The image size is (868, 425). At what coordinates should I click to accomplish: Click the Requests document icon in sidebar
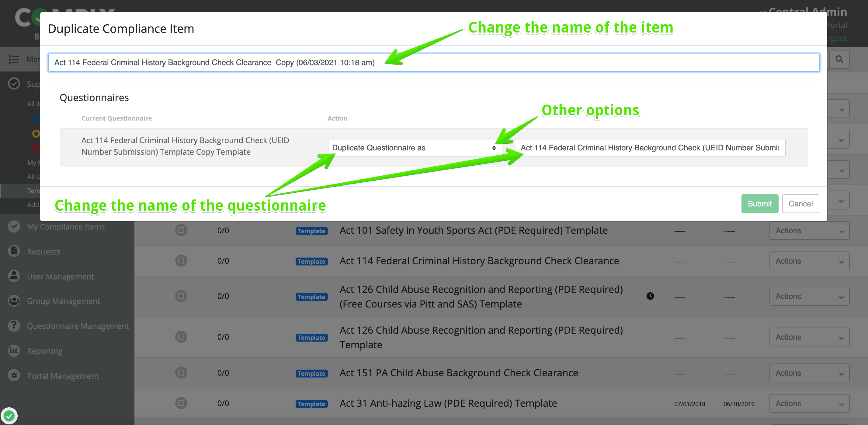point(14,251)
